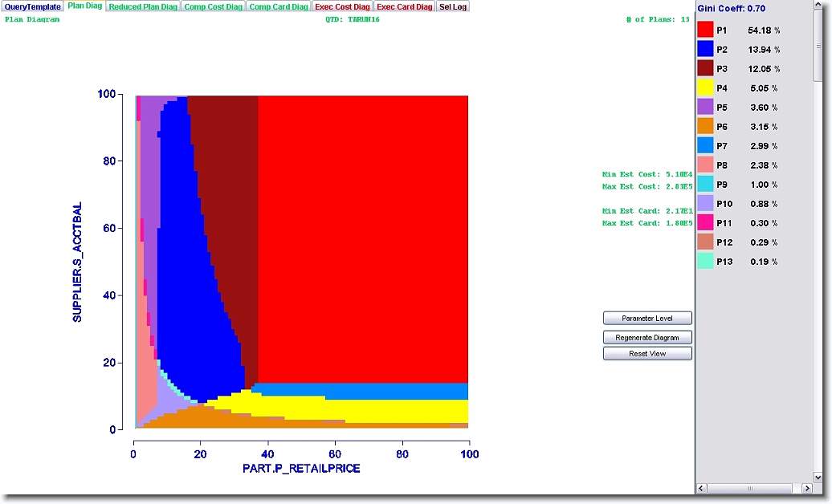Select the red P1 legend swatch
Image resolution: width=832 pixels, height=504 pixels.
(x=705, y=30)
